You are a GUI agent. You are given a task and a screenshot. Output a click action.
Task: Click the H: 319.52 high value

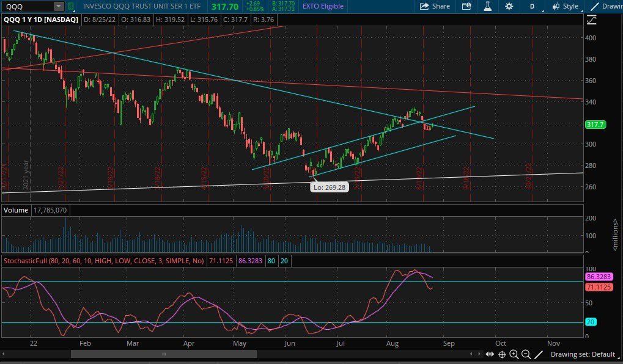[x=170, y=20]
